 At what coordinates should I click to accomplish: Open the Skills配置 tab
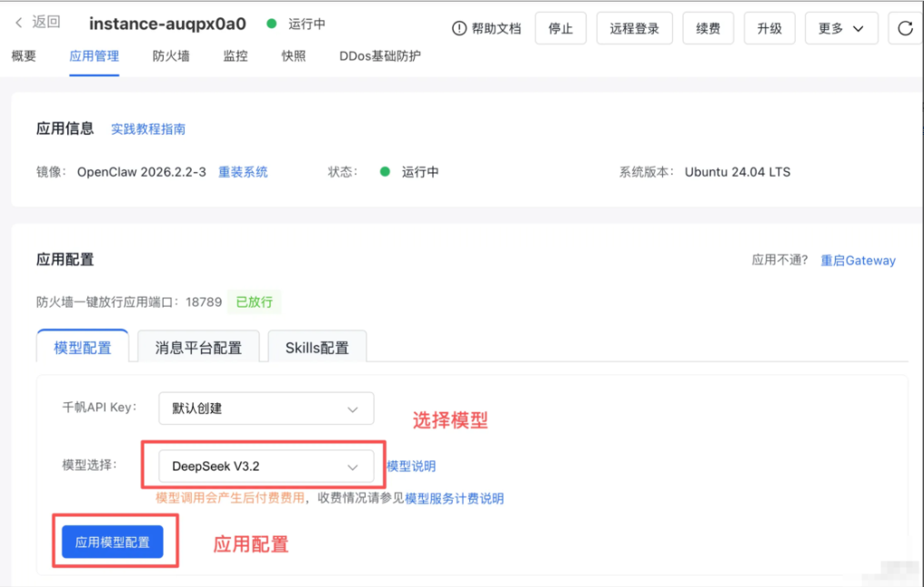click(x=316, y=348)
